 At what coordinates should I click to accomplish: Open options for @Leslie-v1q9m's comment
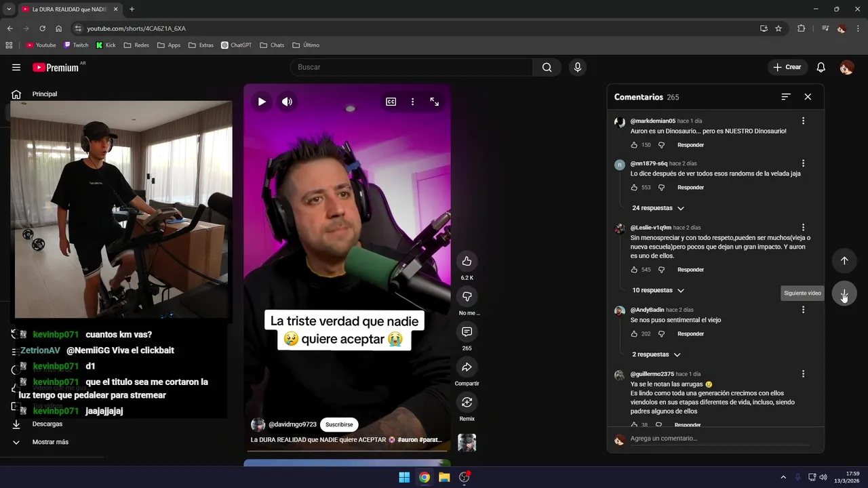pos(803,228)
